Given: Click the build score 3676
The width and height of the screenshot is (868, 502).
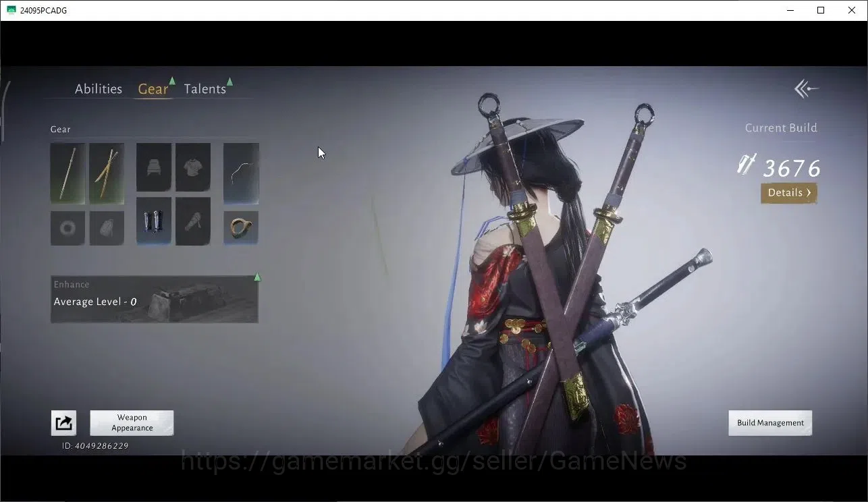Looking at the screenshot, I should 792,169.
